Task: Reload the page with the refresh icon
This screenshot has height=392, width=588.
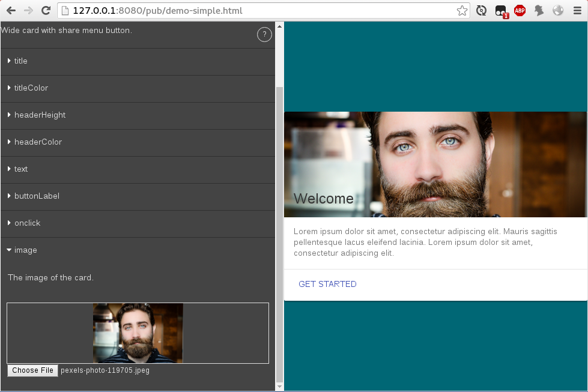Action: [46, 10]
